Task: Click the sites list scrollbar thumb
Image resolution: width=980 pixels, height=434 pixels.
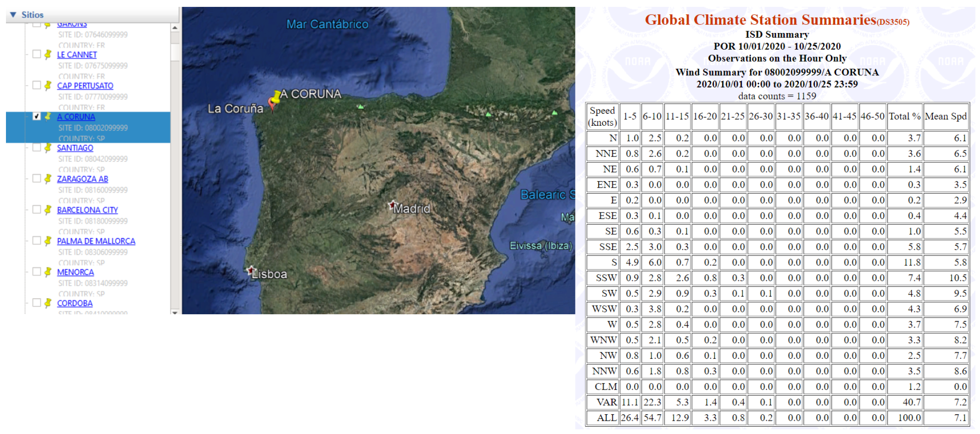Action: [x=175, y=52]
